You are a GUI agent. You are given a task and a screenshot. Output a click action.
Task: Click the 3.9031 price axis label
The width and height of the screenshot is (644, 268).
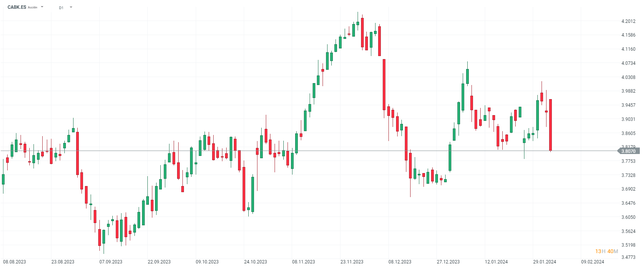pyautogui.click(x=628, y=119)
